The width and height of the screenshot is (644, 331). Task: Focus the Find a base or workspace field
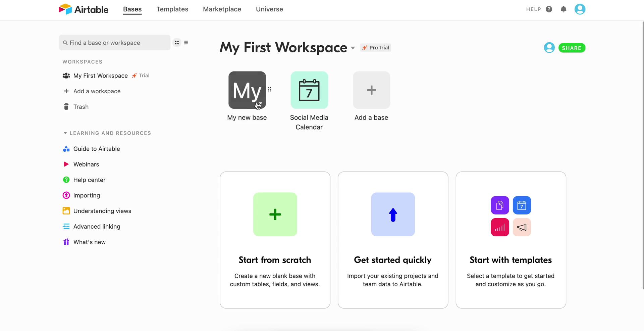coord(115,43)
